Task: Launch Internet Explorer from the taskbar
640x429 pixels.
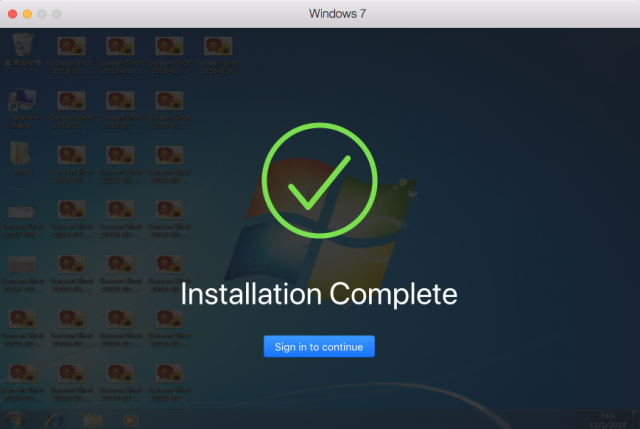Action: (55, 420)
